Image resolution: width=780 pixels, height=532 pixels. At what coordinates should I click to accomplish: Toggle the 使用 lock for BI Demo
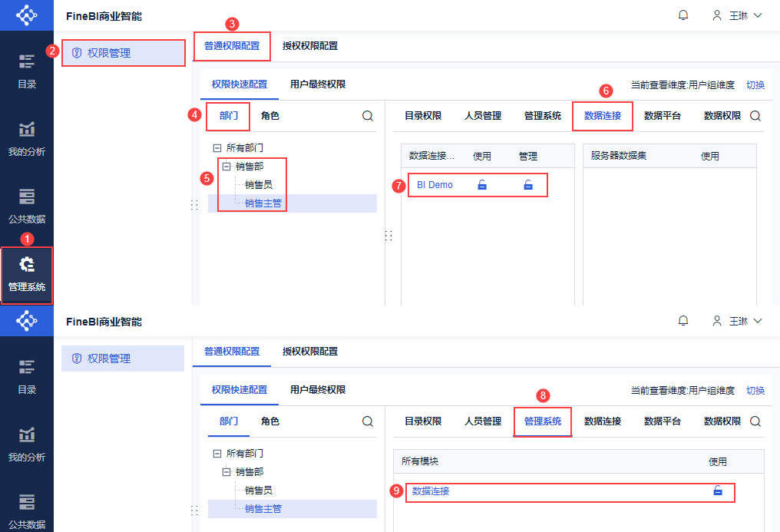pos(482,185)
